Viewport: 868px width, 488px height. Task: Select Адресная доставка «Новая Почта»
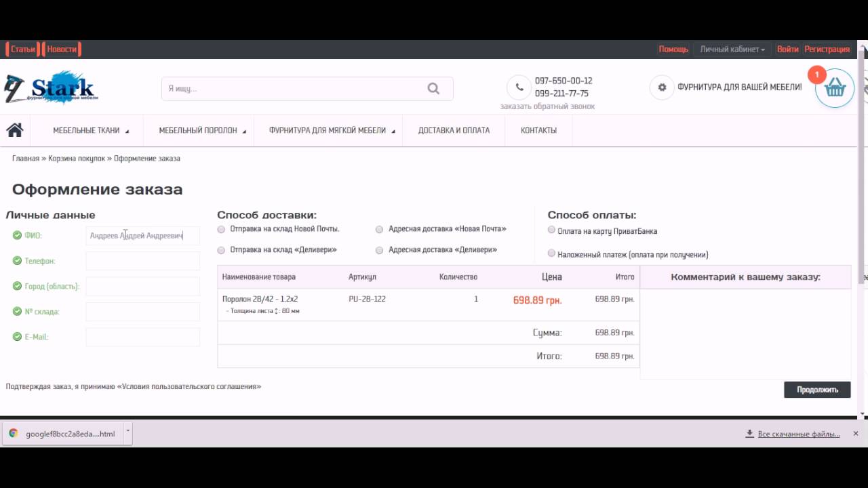click(380, 230)
